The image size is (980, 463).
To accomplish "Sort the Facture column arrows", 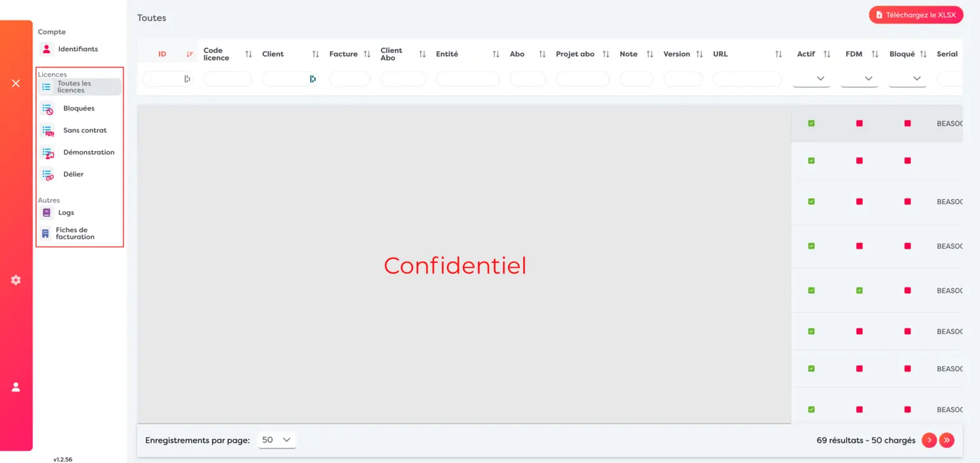I will (x=367, y=54).
